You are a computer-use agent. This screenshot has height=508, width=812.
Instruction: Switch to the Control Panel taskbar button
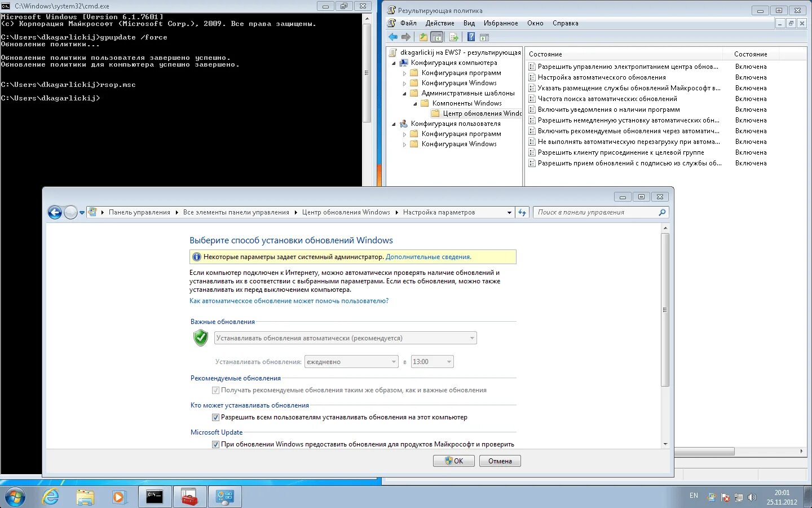[224, 497]
